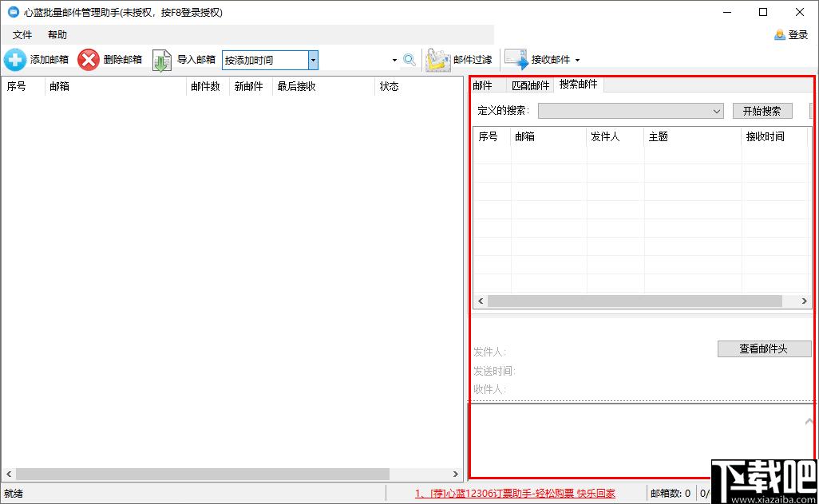Click the 登录 link
Screen dimensions: 819x504
point(798,35)
